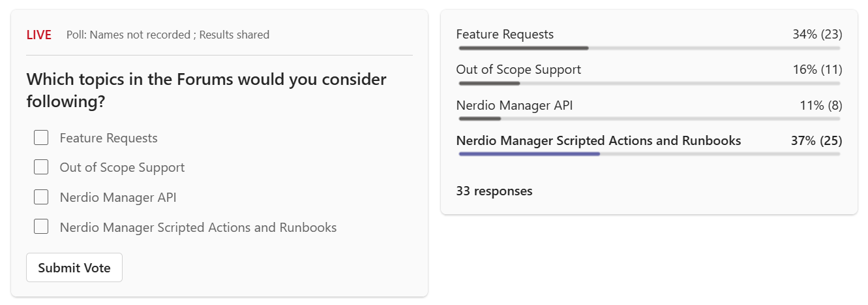868x305 pixels.
Task: Click the red LIVE status indicator
Action: tap(39, 35)
